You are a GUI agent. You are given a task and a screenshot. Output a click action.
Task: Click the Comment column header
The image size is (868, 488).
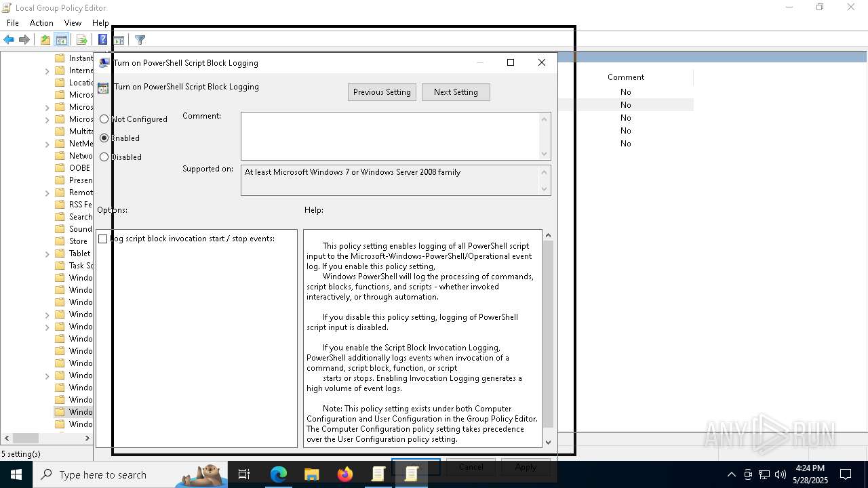tap(626, 77)
